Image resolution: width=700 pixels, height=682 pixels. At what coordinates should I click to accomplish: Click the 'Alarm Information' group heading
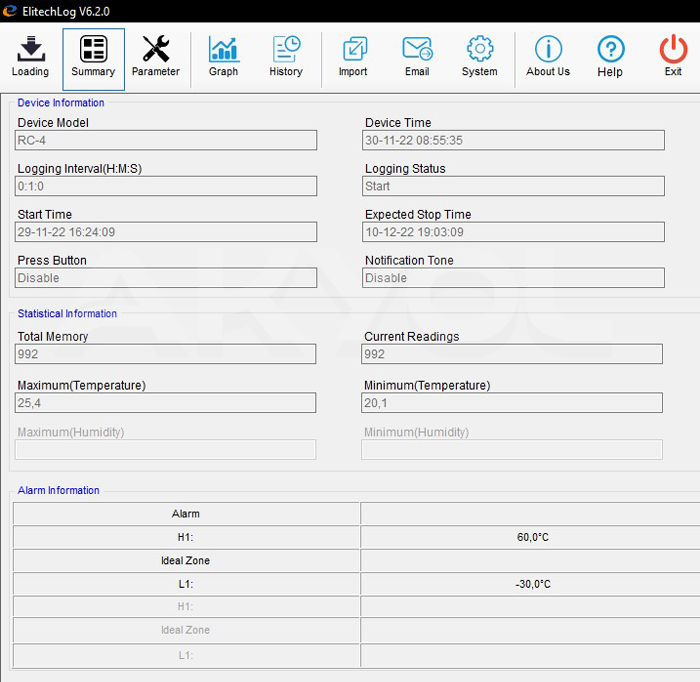[58, 491]
